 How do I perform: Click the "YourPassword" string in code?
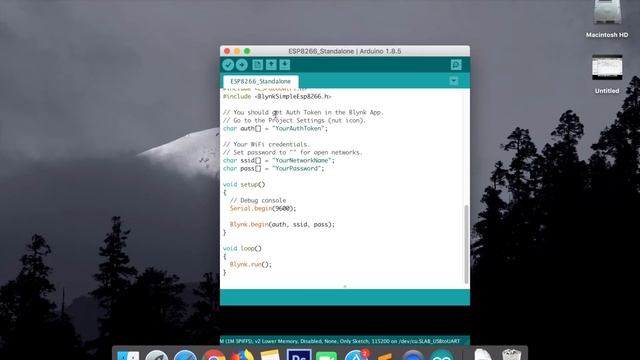tap(298, 168)
